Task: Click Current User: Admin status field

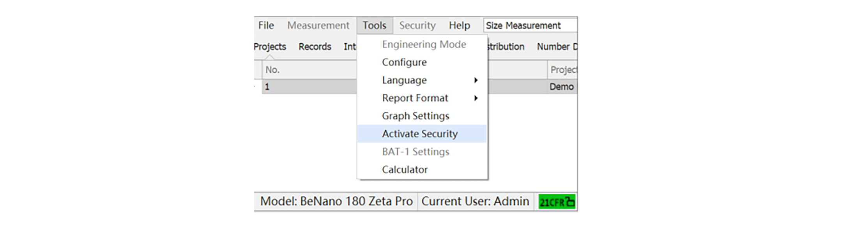Action: click(x=475, y=202)
